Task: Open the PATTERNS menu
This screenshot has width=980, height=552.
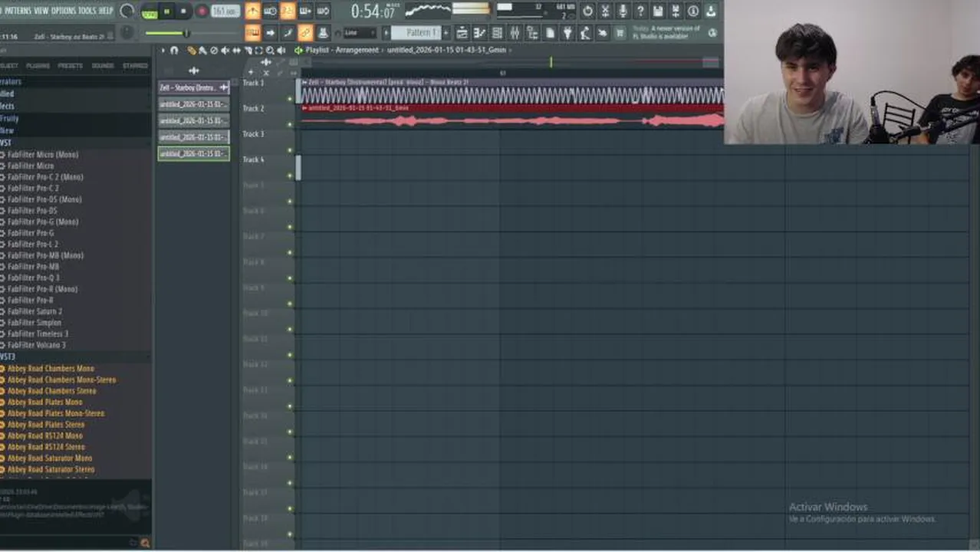Action: (18, 11)
